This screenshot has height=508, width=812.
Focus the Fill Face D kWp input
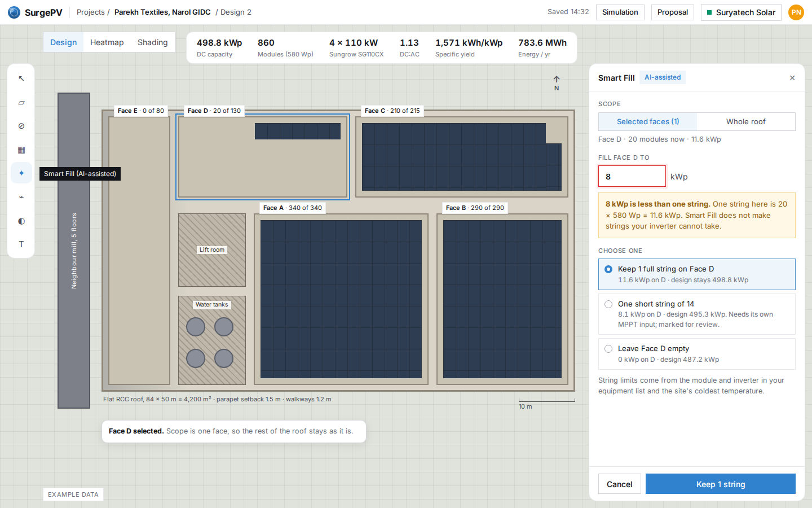tap(632, 177)
